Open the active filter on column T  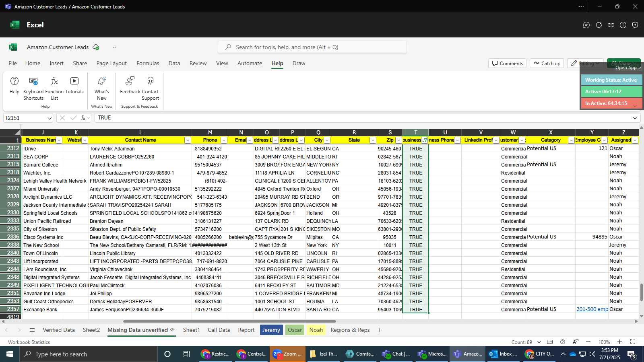click(425, 140)
